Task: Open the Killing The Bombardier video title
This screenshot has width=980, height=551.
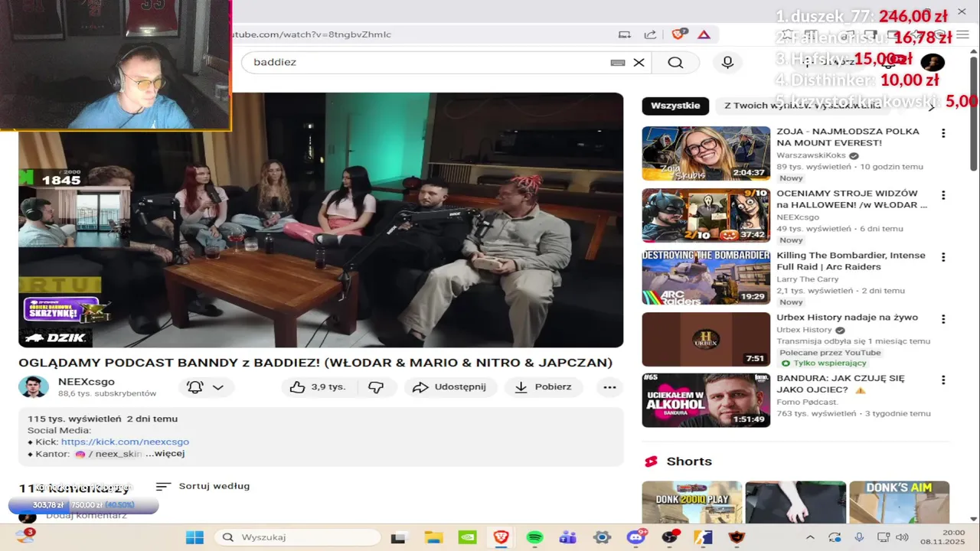Action: (851, 261)
